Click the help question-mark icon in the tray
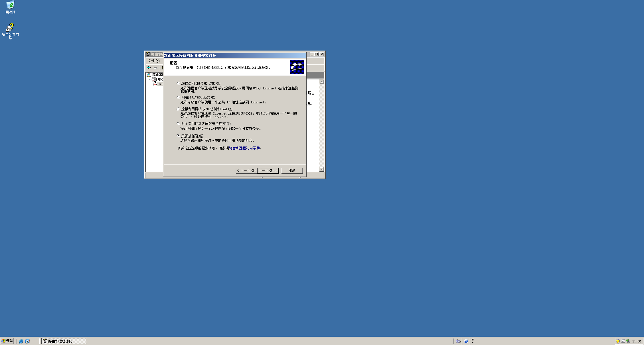 click(466, 341)
